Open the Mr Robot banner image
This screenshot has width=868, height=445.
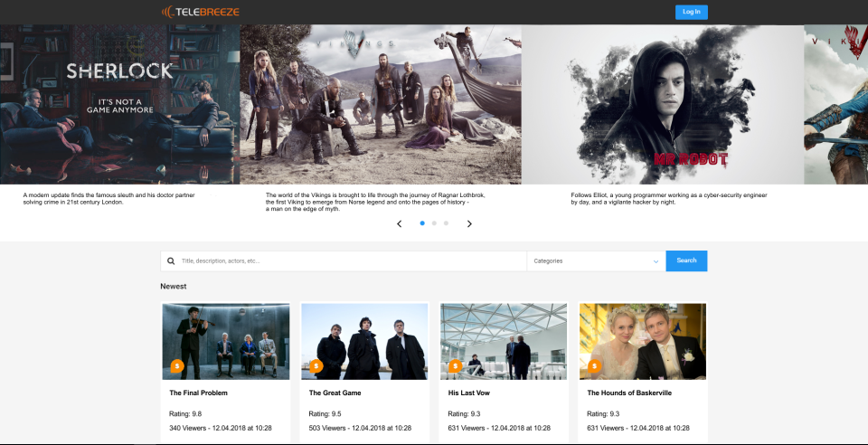(x=663, y=104)
